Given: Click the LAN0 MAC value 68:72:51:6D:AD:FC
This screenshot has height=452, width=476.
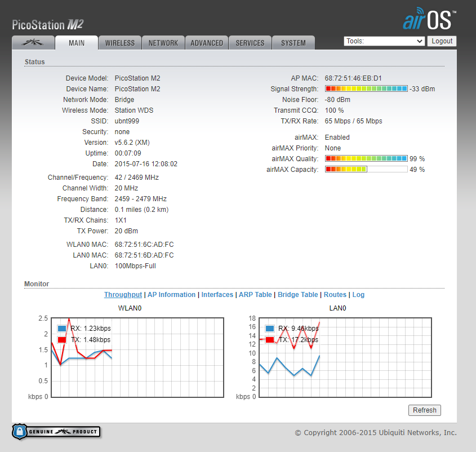Looking at the screenshot, I should pos(144,255).
